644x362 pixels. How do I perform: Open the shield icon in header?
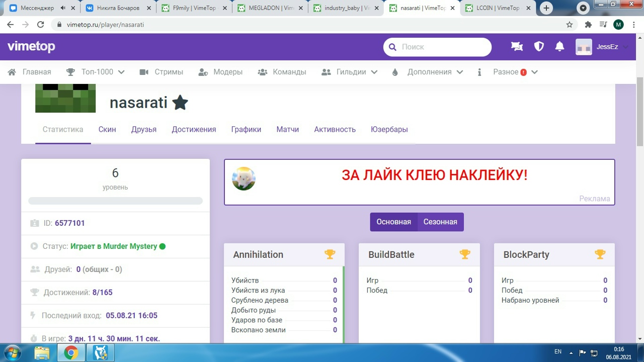click(539, 47)
